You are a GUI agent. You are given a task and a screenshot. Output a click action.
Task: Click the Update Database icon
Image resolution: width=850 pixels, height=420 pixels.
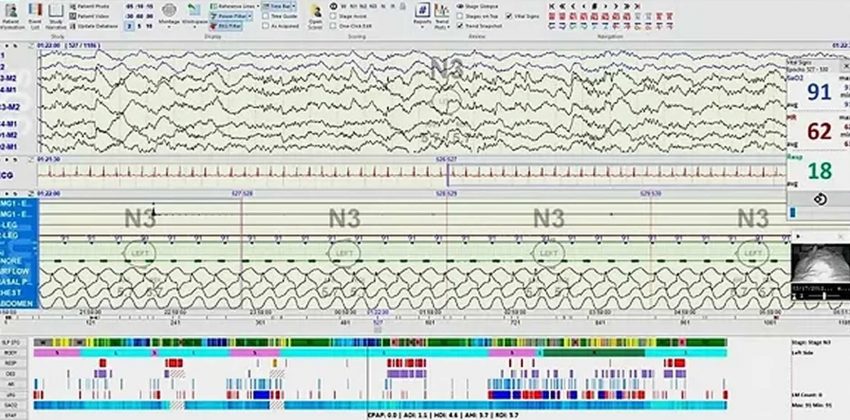73,26
